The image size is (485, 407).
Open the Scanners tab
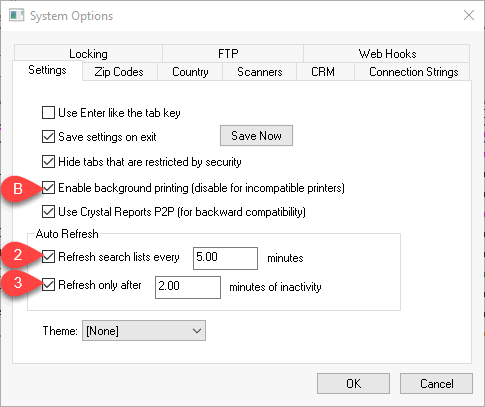259,72
